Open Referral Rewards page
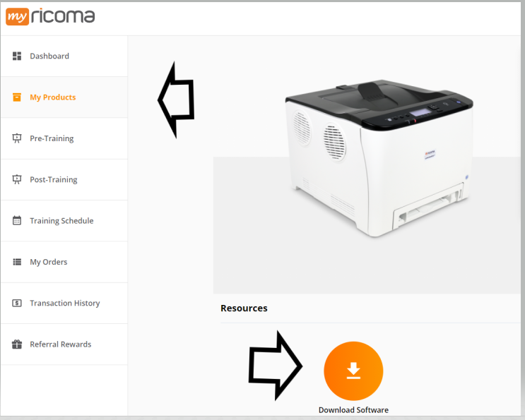Screen dimensions: 525x420 click(64, 344)
